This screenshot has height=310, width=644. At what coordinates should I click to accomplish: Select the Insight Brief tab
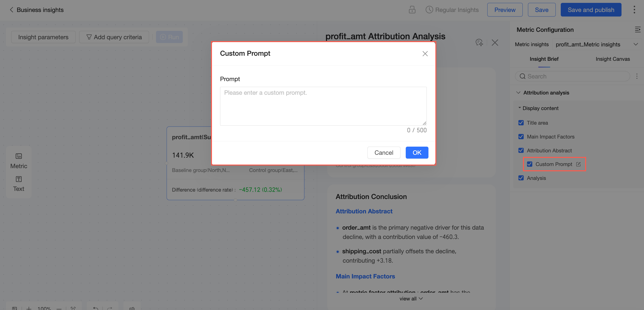coord(544,59)
